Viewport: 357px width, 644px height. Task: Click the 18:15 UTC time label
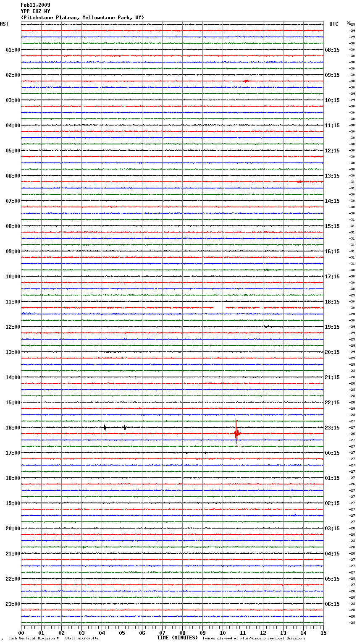(332, 302)
